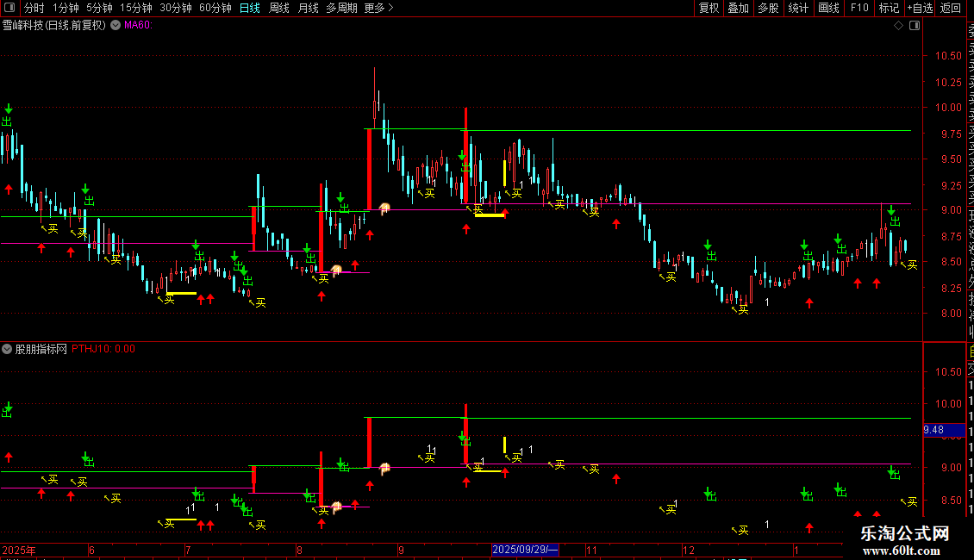This screenshot has height=560, width=974.
Task: Open 多周期 multi-period view
Action: (341, 8)
